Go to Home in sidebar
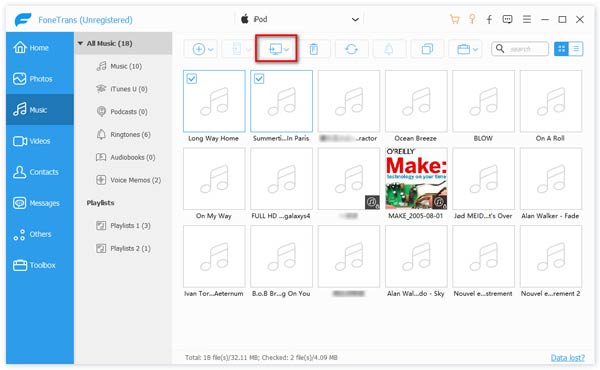 point(40,48)
